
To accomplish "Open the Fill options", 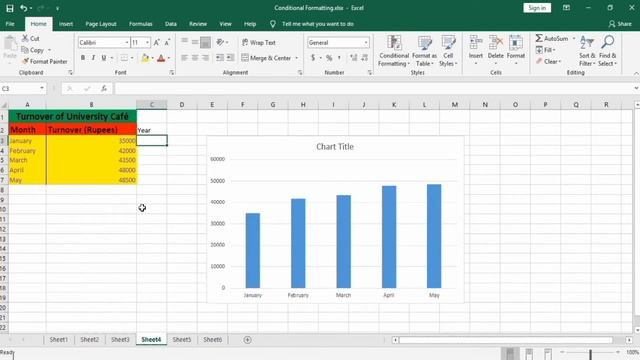I will [x=545, y=50].
